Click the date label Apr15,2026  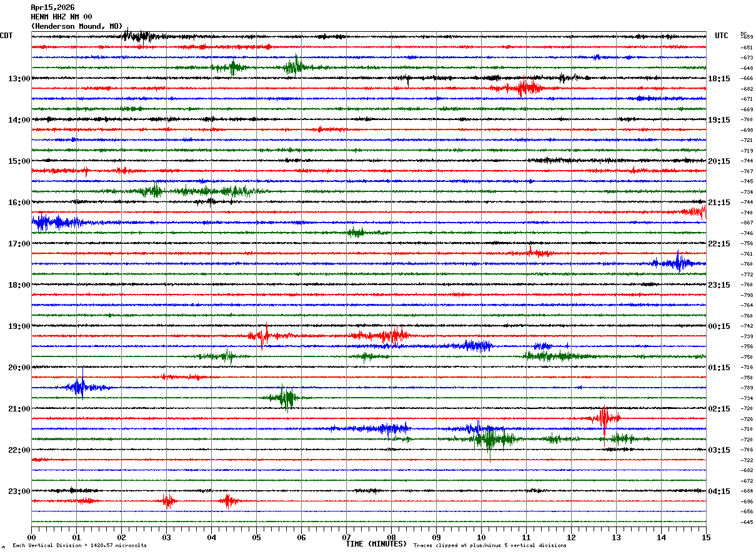(52, 8)
